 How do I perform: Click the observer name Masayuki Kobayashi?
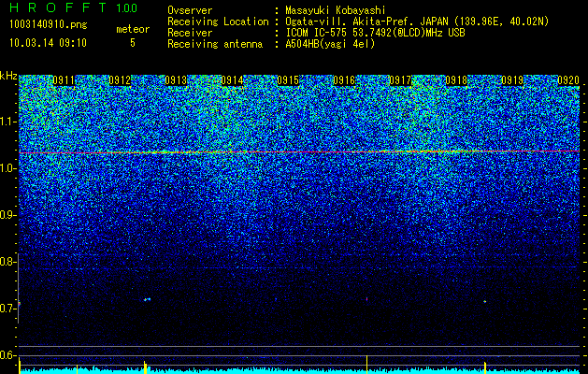click(x=336, y=10)
